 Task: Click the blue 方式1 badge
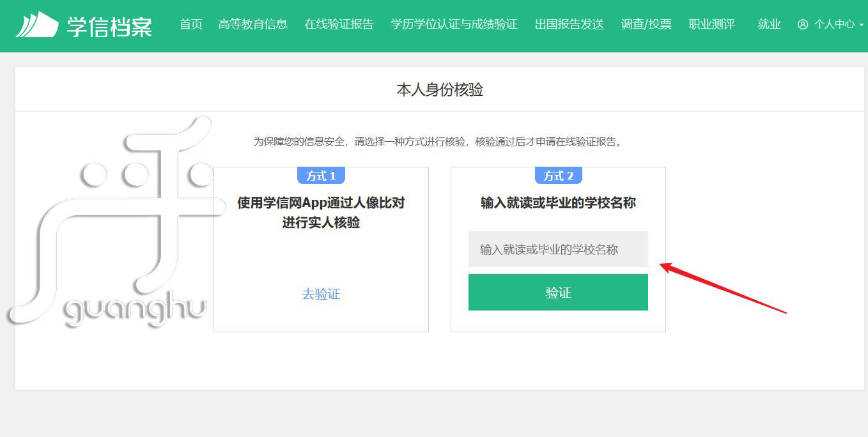point(321,175)
